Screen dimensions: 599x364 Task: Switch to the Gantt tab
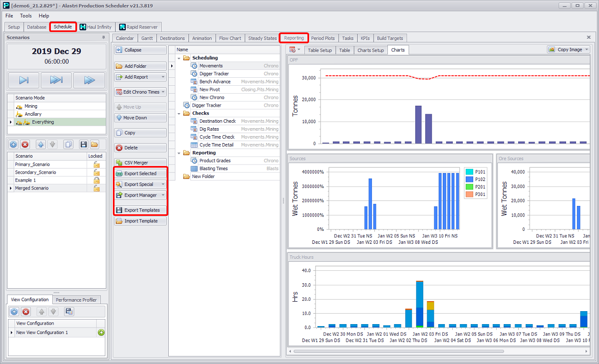[147, 38]
